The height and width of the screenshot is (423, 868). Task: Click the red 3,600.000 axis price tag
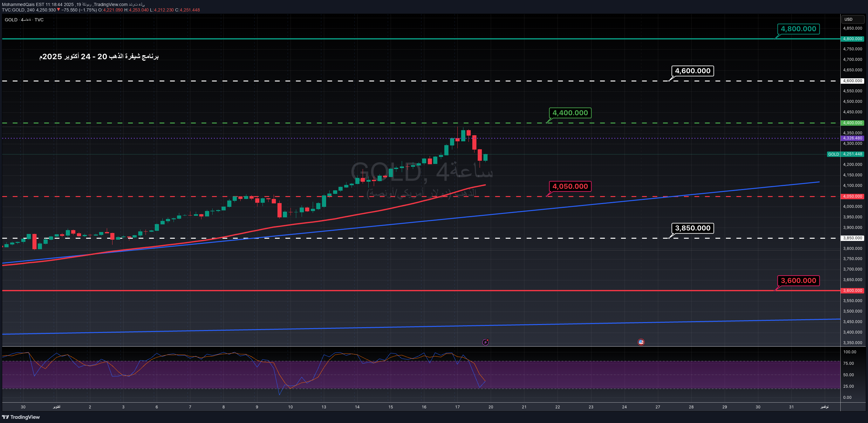point(852,290)
